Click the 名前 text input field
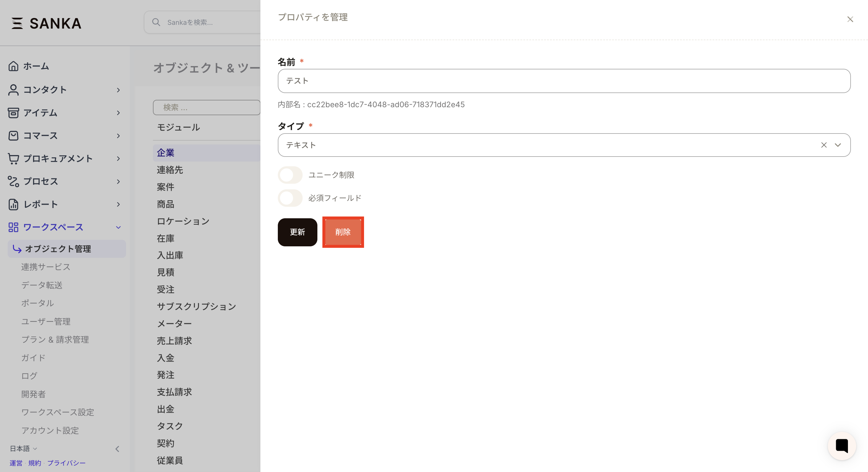Screen dimensions: 868x472 [x=564, y=81]
